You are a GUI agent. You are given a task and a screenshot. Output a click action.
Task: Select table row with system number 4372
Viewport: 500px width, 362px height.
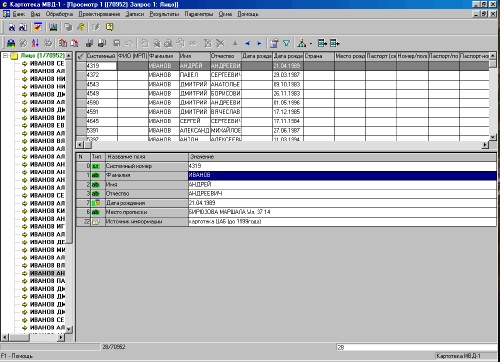[282, 75]
